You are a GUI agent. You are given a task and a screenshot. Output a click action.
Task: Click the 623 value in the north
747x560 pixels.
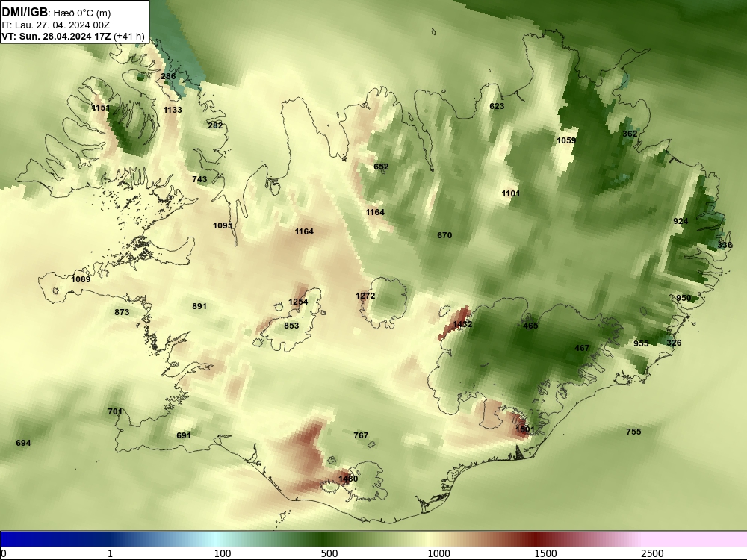497,106
